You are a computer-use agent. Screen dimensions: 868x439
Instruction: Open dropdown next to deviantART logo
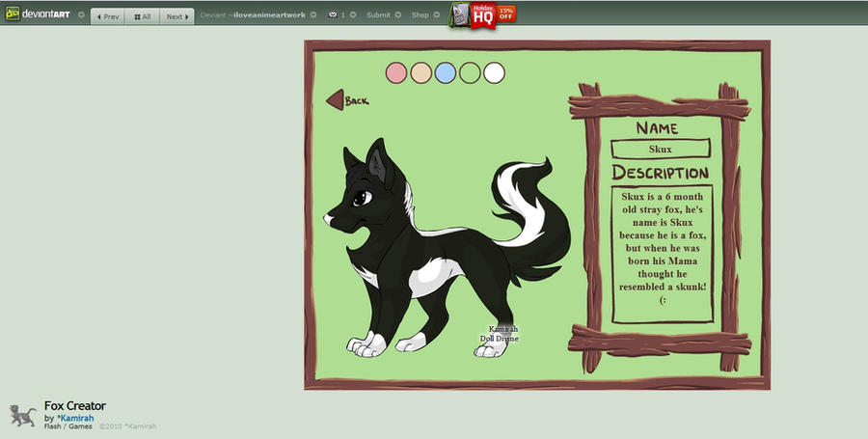(81, 14)
